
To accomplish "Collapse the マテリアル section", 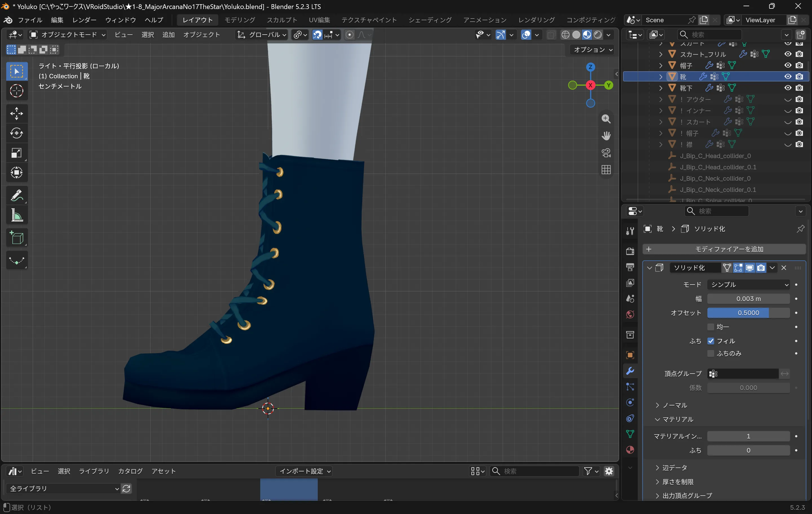I will [674, 419].
